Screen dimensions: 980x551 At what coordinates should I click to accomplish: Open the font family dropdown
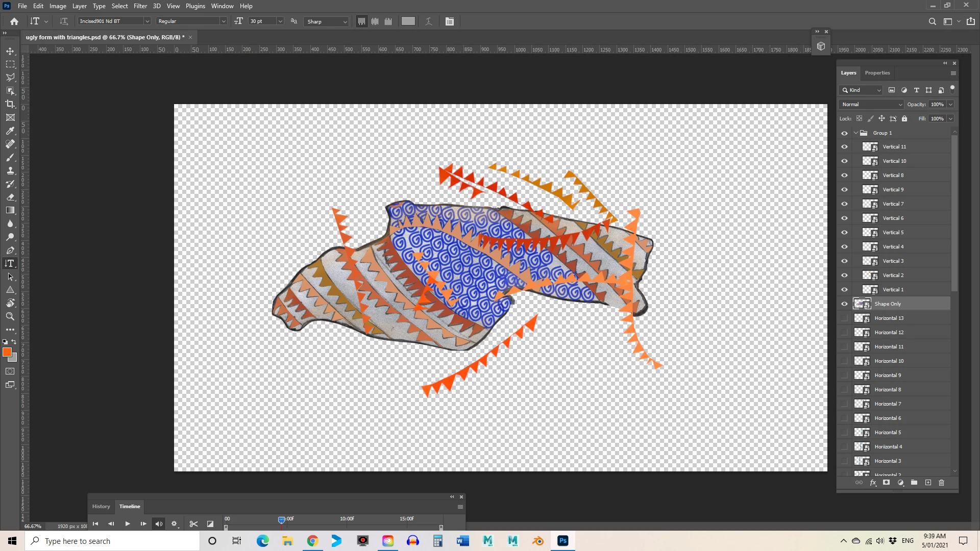click(147, 21)
